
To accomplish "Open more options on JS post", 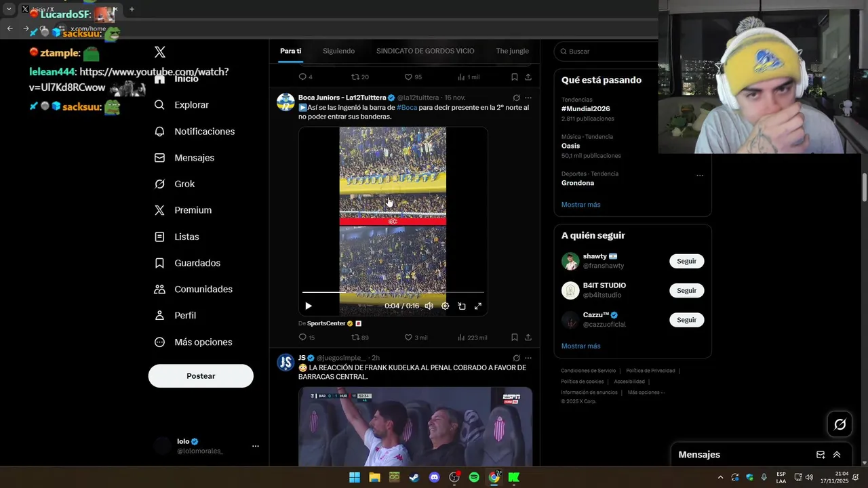I will [528, 358].
